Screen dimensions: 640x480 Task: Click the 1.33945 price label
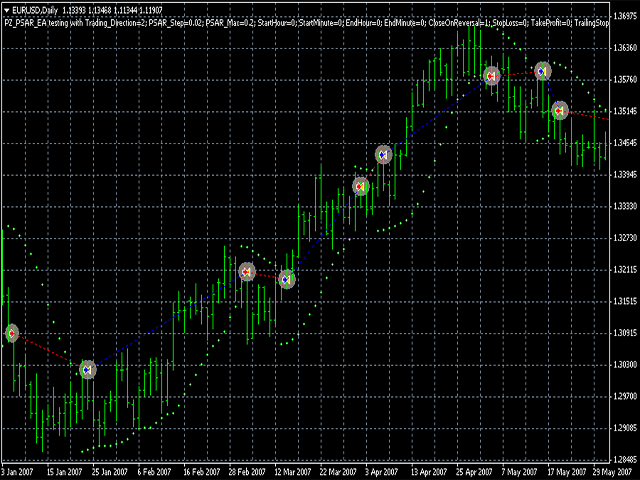point(625,175)
